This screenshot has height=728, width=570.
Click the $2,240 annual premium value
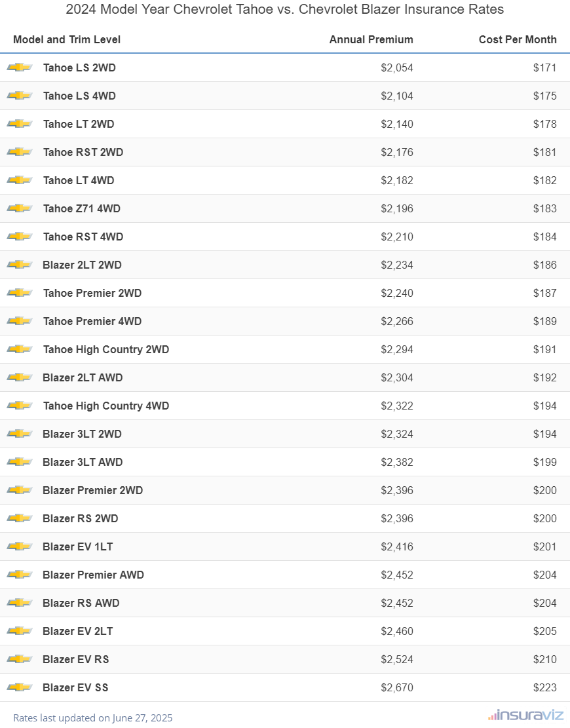[x=397, y=293]
